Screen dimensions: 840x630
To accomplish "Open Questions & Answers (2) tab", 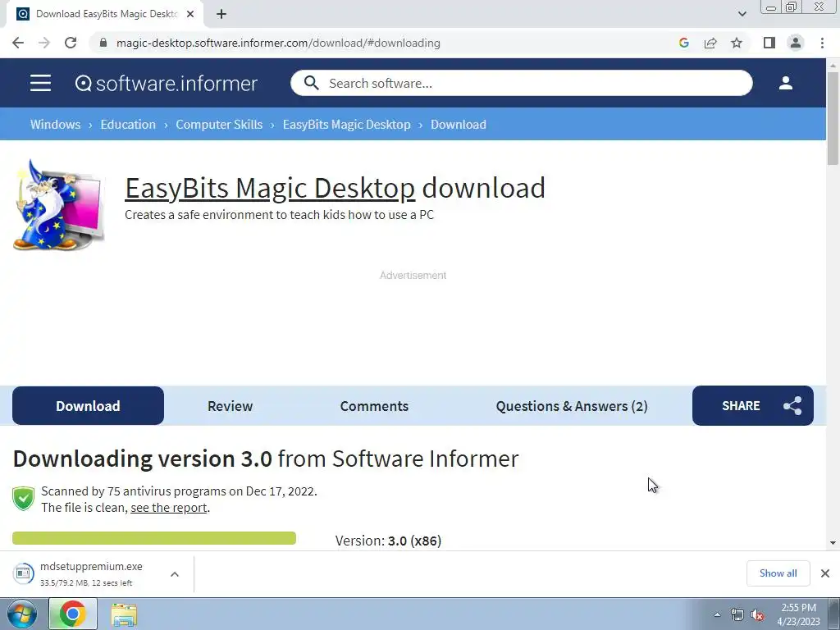I will (x=572, y=405).
